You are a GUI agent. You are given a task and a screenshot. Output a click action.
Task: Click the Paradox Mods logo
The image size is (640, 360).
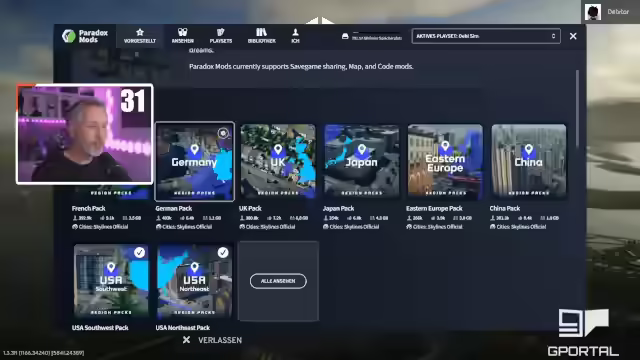tap(85, 36)
